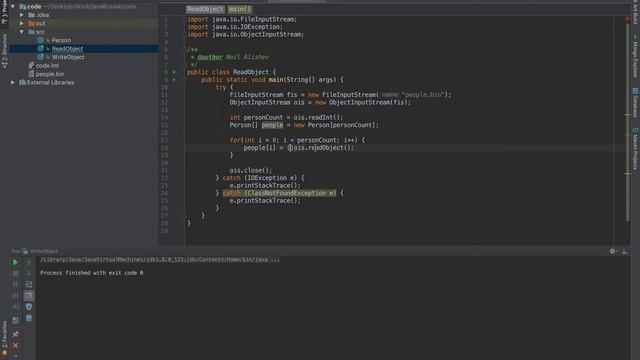640x360 pixels.
Task: Click the Restore layout icon in Run panel
Action: click(15, 320)
